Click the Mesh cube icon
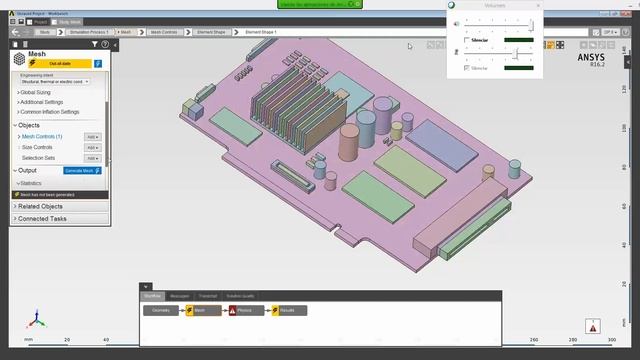The height and width of the screenshot is (360, 640). 19,59
